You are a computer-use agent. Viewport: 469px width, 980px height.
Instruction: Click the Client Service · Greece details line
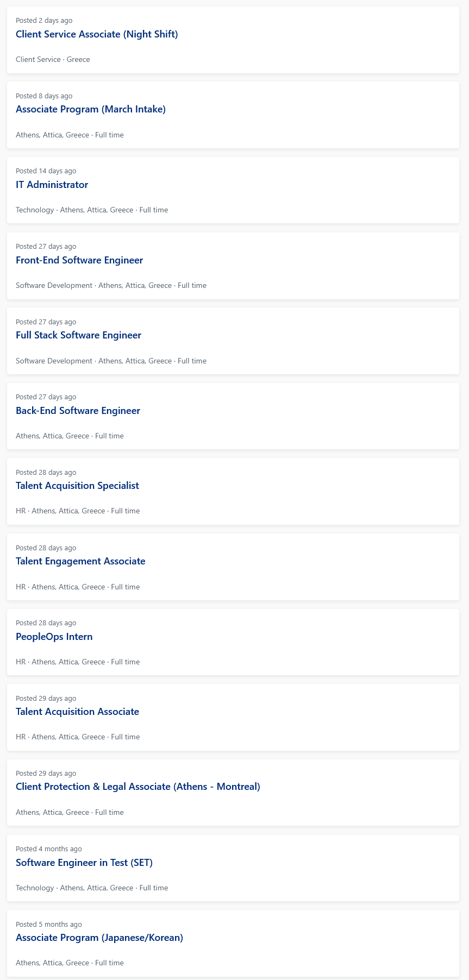53,59
